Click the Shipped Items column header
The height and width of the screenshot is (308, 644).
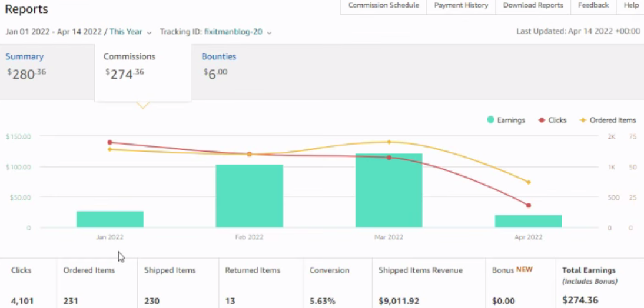point(170,270)
